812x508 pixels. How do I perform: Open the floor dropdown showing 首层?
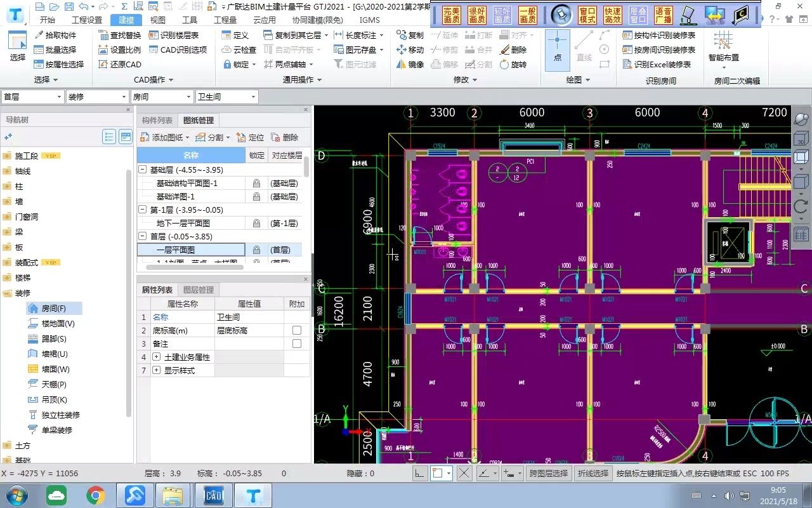click(32, 97)
